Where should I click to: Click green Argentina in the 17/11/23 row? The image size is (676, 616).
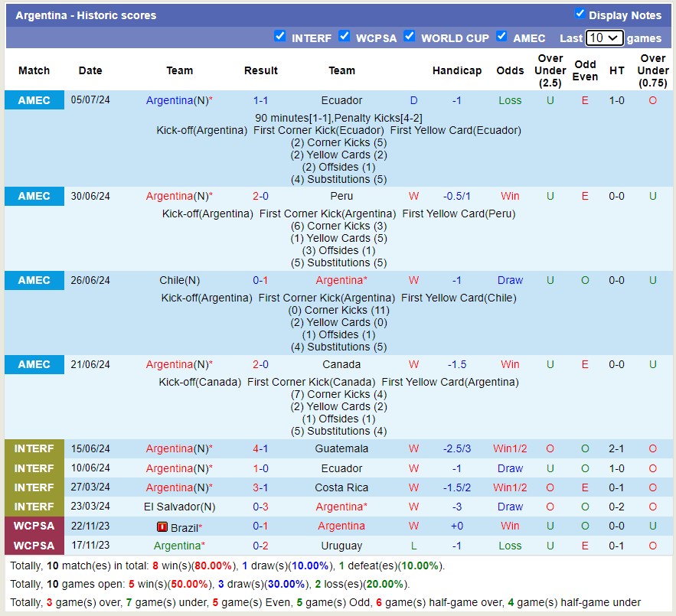pyautogui.click(x=179, y=546)
